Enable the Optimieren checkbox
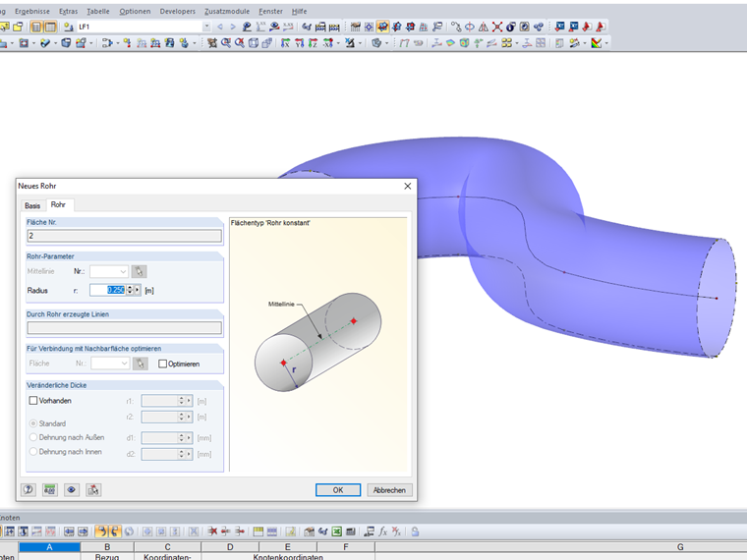Image resolution: width=747 pixels, height=560 pixels. click(x=162, y=364)
